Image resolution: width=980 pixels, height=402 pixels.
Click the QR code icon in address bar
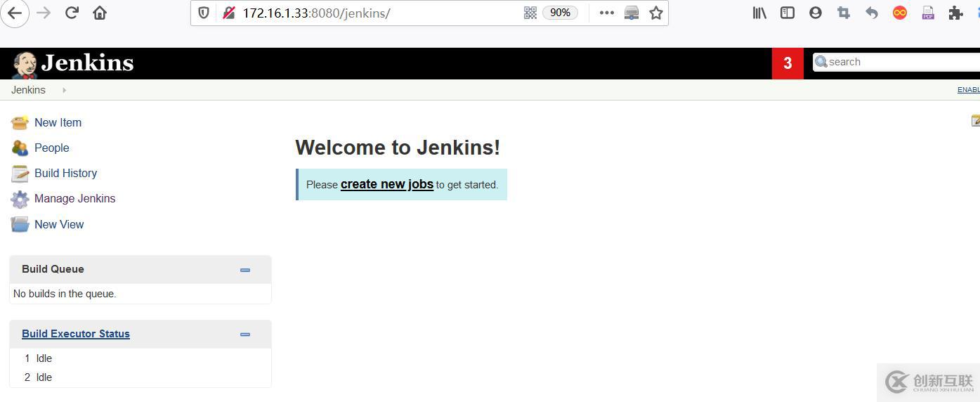pyautogui.click(x=530, y=13)
